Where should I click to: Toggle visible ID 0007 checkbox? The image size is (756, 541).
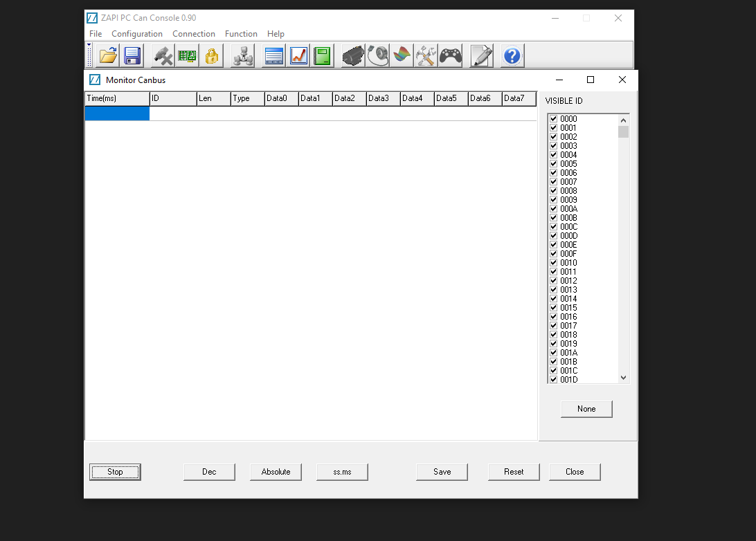click(554, 182)
